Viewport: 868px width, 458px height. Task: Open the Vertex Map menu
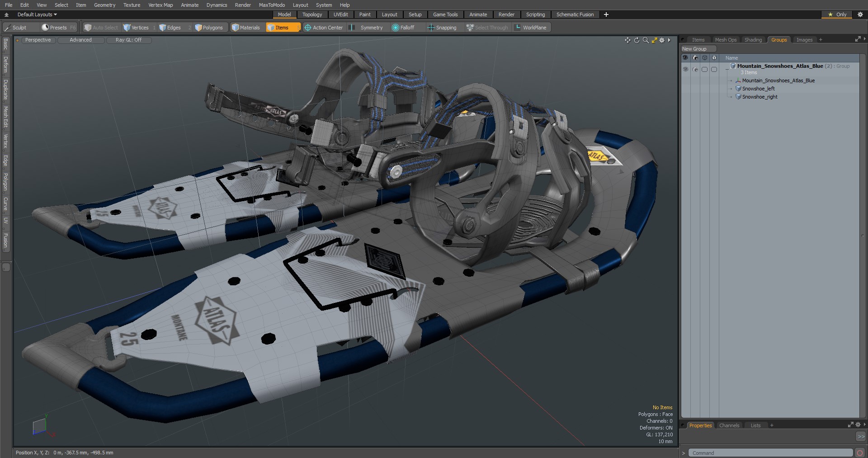[x=160, y=5]
